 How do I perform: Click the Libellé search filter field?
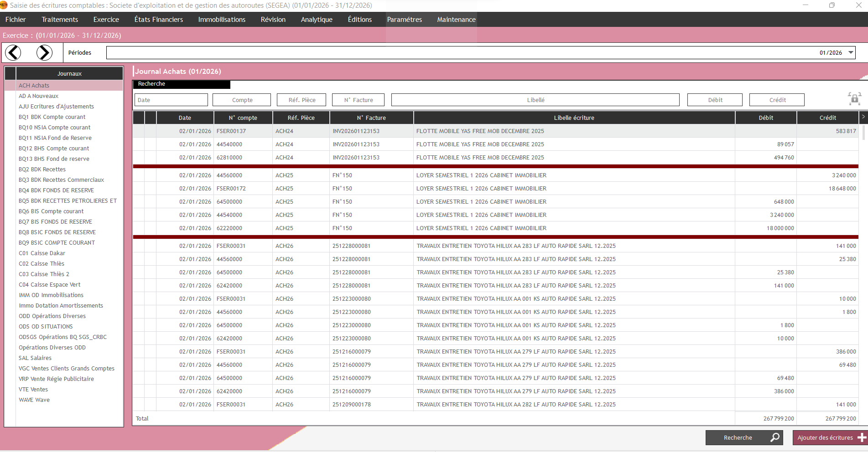click(535, 100)
